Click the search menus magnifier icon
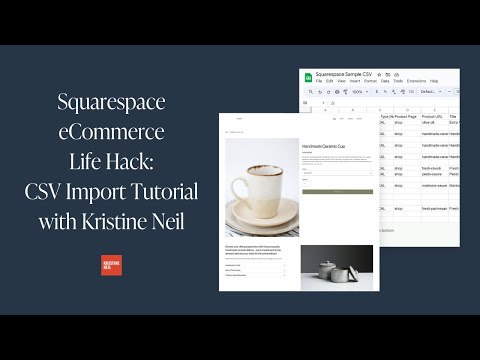The width and height of the screenshot is (480, 360). click(311, 92)
